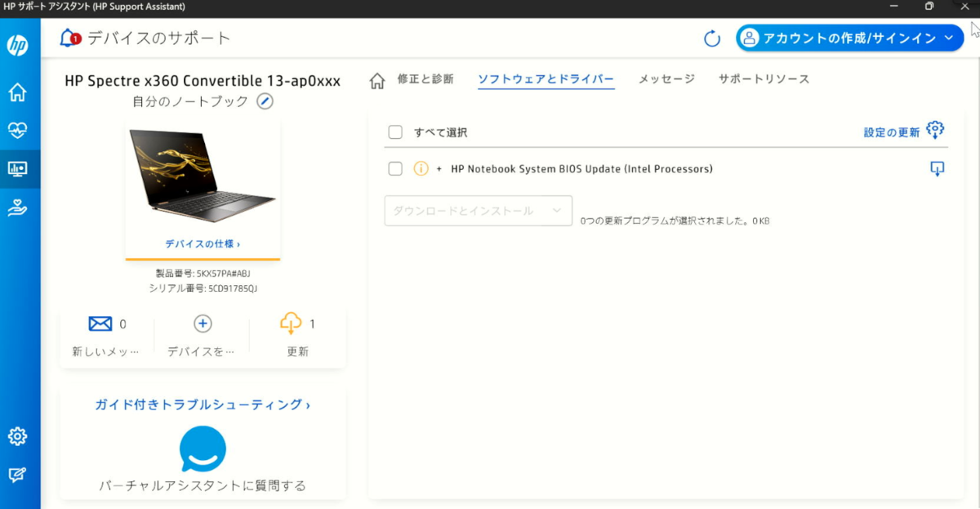Click the 自分のノートブック nickname text

pyautogui.click(x=190, y=101)
